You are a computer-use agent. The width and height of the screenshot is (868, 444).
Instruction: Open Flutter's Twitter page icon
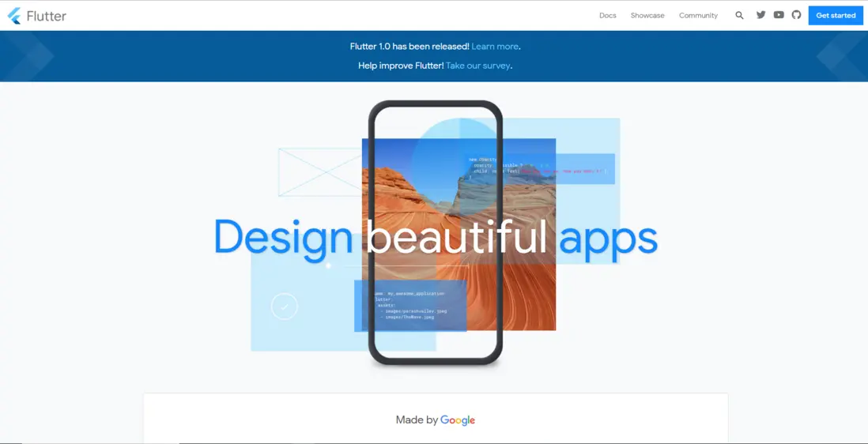[x=760, y=15]
